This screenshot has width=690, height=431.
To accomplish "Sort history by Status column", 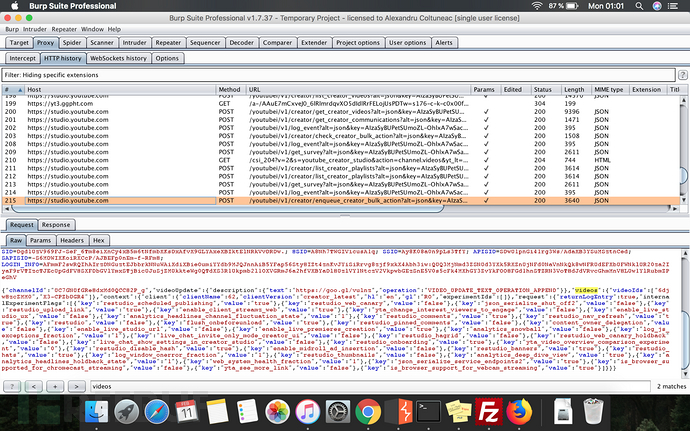I will tap(545, 89).
